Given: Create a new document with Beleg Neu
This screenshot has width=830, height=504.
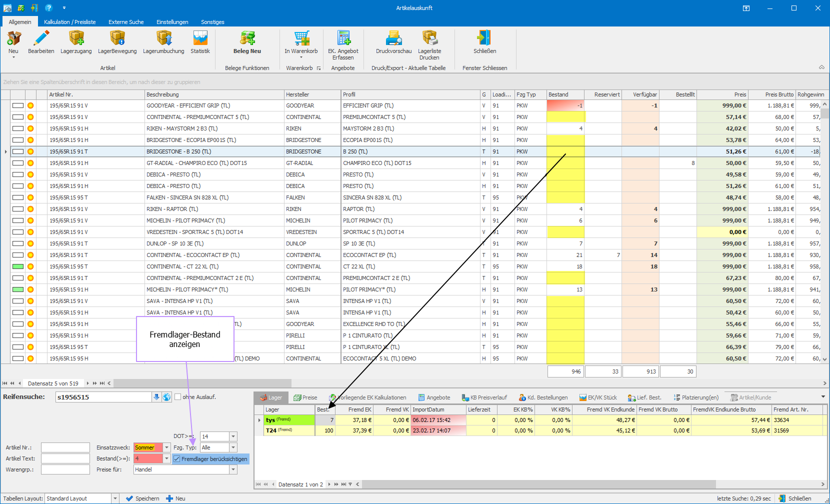Looking at the screenshot, I should (247, 38).
